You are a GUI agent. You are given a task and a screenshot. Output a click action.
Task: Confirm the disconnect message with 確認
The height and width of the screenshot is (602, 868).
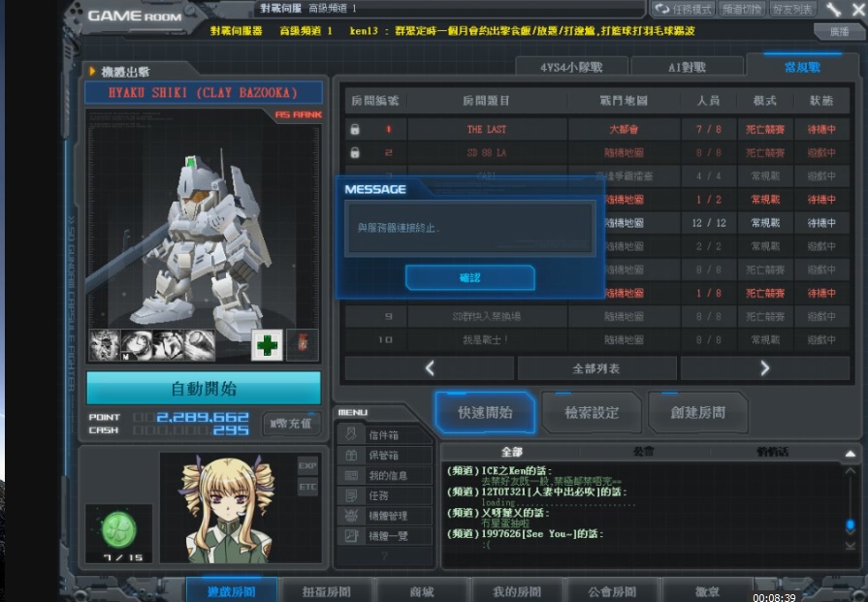click(470, 277)
